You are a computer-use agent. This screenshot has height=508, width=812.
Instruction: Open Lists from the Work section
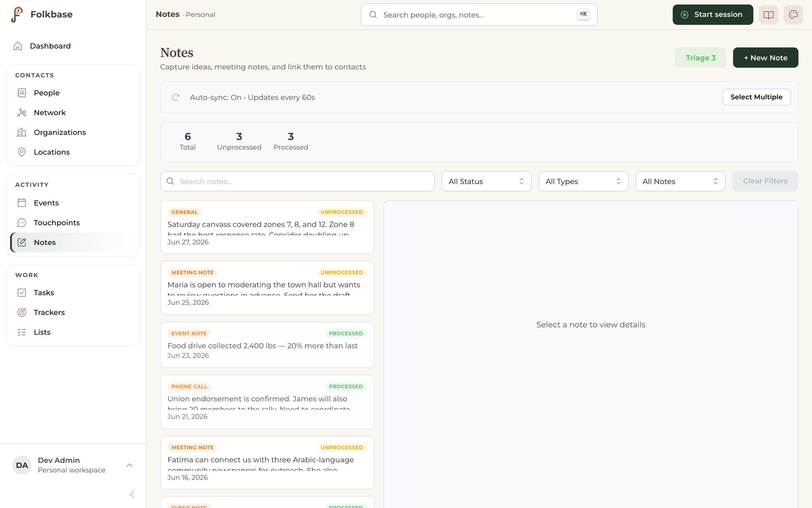point(73,332)
